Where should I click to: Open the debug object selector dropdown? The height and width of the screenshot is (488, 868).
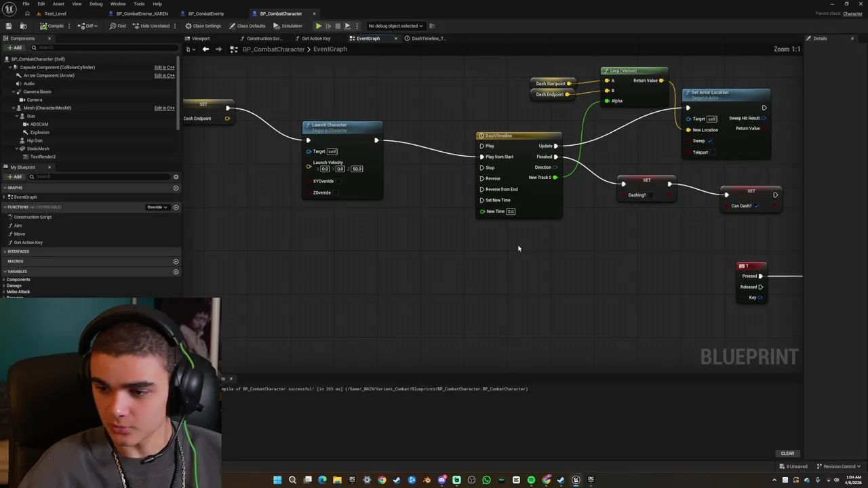[395, 26]
